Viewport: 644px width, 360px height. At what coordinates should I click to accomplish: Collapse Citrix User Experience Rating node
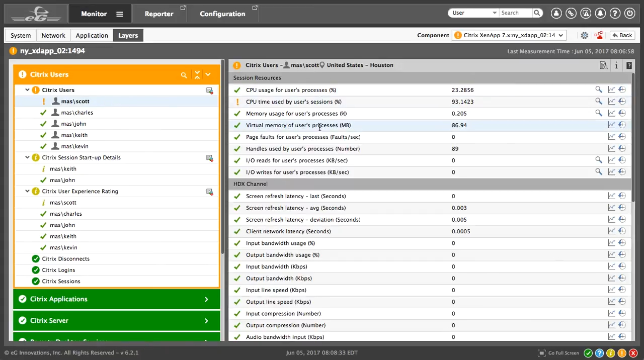(x=27, y=191)
